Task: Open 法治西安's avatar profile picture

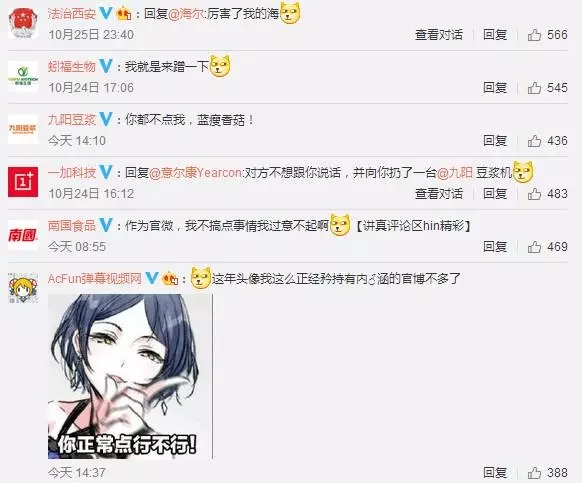Action: tap(23, 24)
